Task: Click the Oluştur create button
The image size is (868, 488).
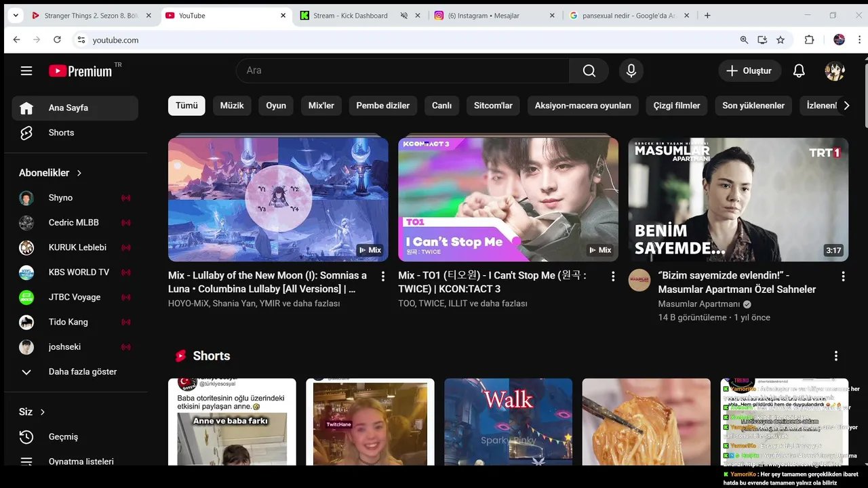Action: [749, 70]
